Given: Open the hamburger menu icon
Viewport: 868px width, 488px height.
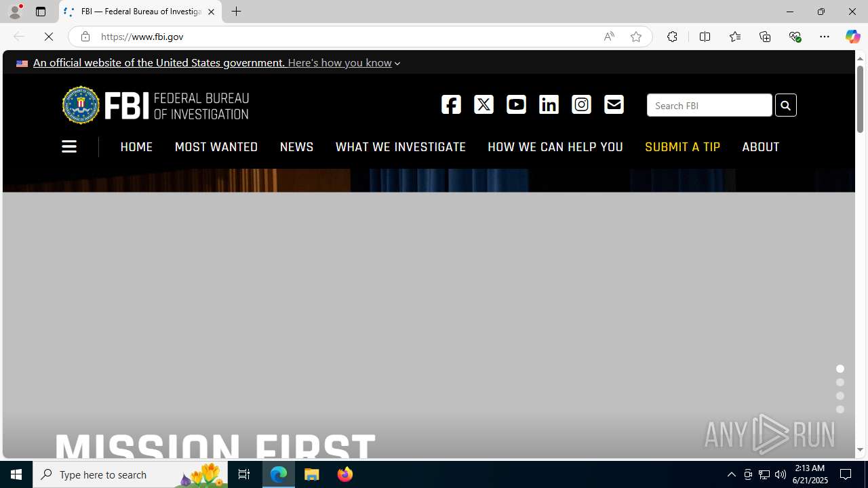Looking at the screenshot, I should pyautogui.click(x=69, y=146).
